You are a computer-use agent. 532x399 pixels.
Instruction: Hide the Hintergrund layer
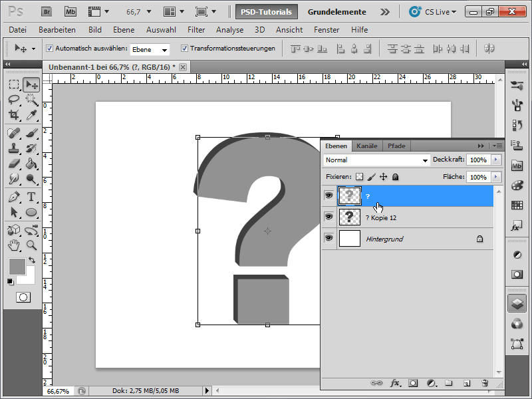coord(329,238)
